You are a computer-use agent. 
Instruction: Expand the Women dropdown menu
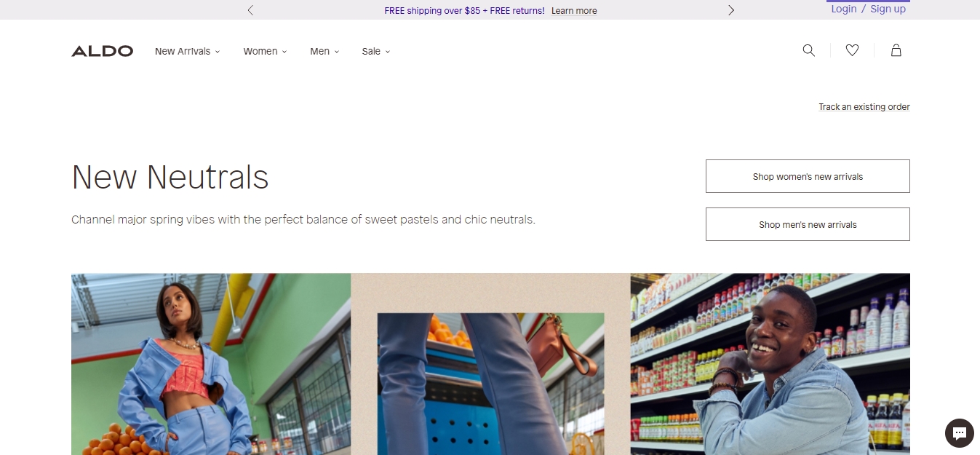(x=265, y=51)
